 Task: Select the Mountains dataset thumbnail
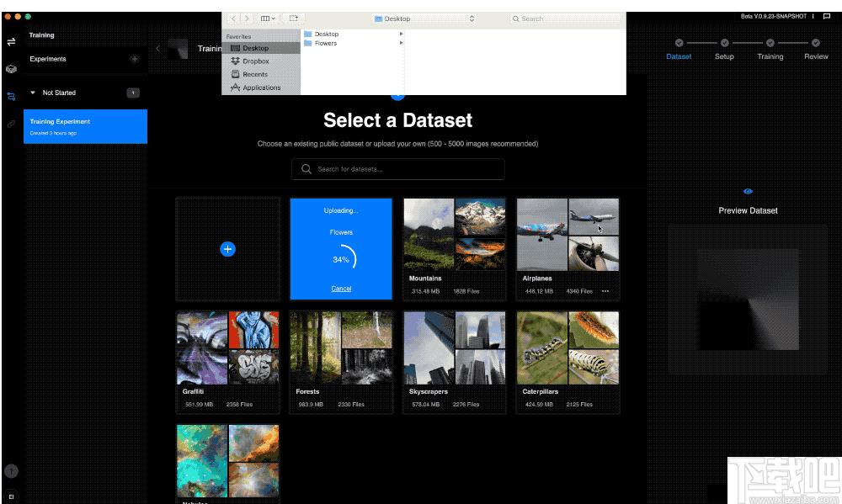pos(455,234)
